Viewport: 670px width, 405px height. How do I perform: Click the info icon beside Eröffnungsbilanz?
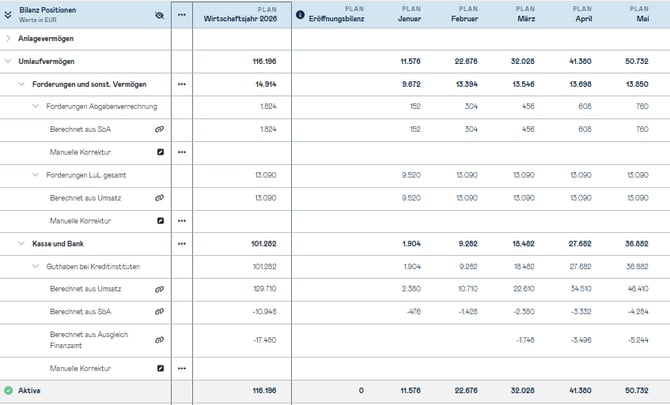(300, 15)
